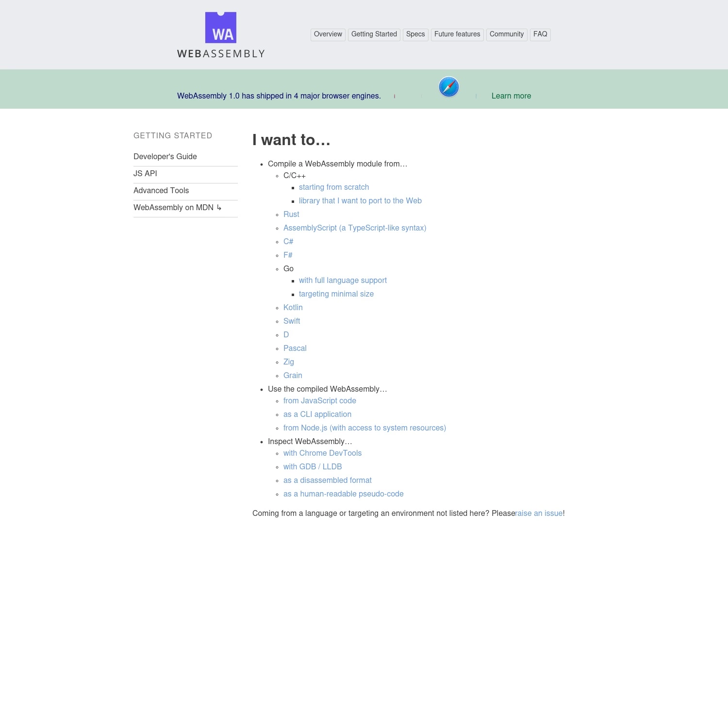728x728 pixels.
Task: Click the 'I want to…' heading
Action: pyautogui.click(x=291, y=140)
